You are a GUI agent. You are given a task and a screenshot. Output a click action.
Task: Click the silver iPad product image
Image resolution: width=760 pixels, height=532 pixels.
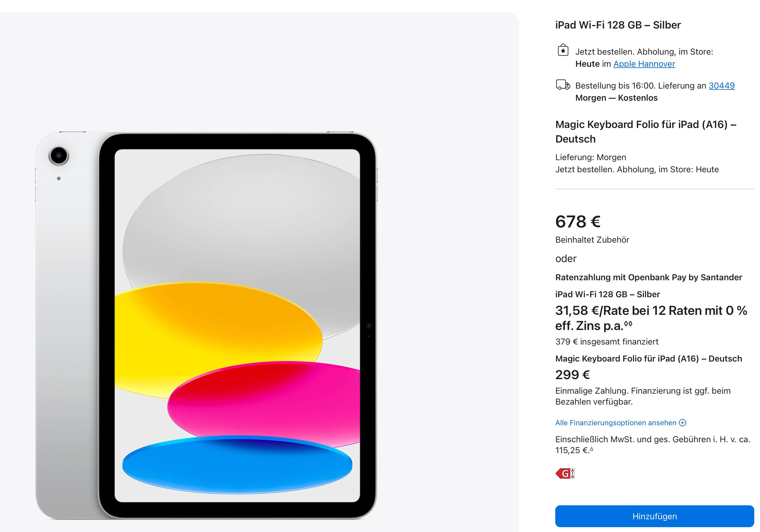tap(206, 325)
